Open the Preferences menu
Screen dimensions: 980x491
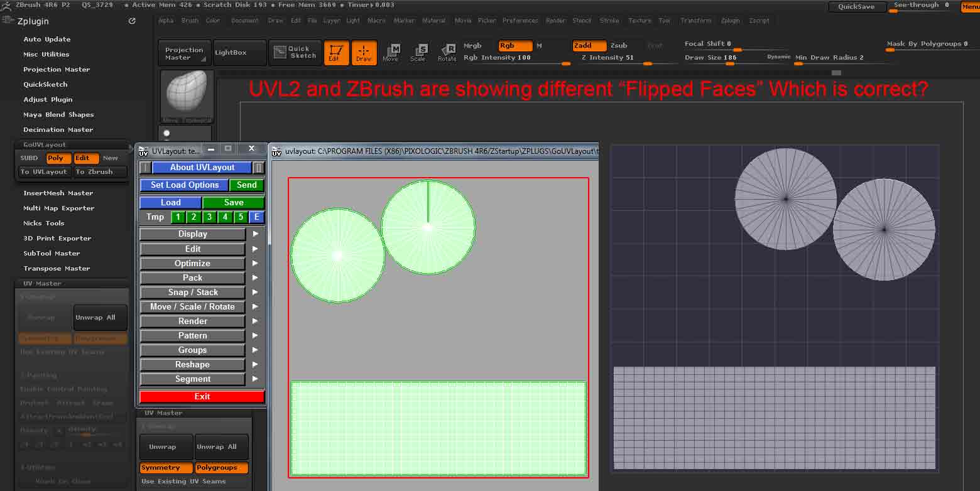520,20
